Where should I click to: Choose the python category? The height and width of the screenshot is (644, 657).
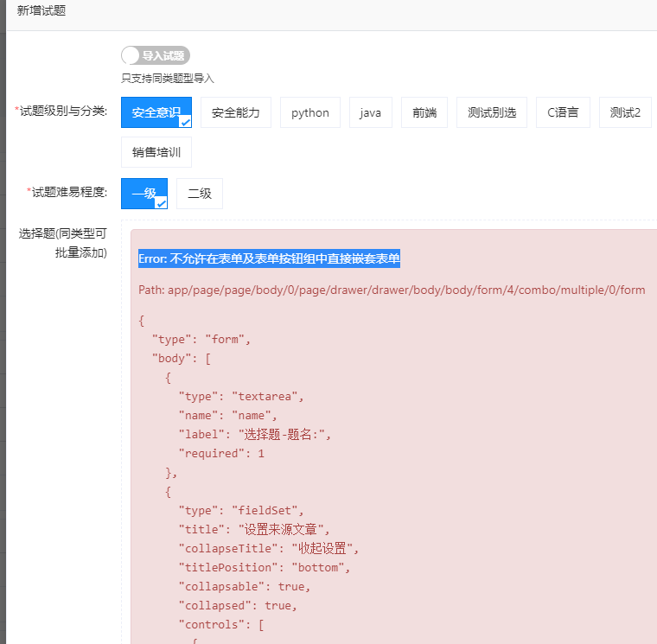tap(310, 112)
